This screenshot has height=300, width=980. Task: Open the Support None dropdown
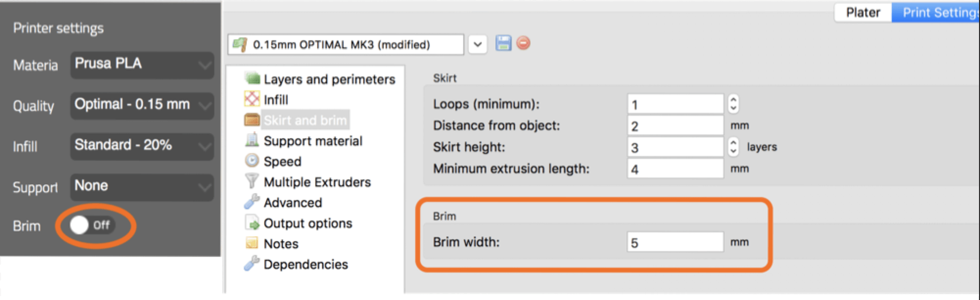(142, 187)
